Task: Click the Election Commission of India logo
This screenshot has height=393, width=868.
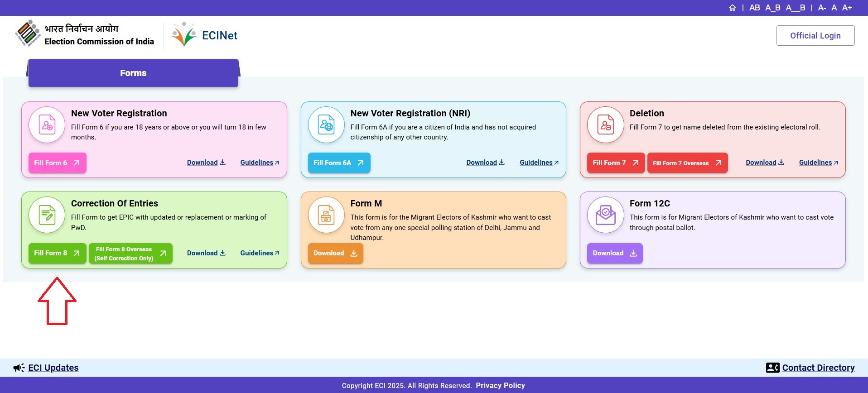Action: (x=28, y=34)
